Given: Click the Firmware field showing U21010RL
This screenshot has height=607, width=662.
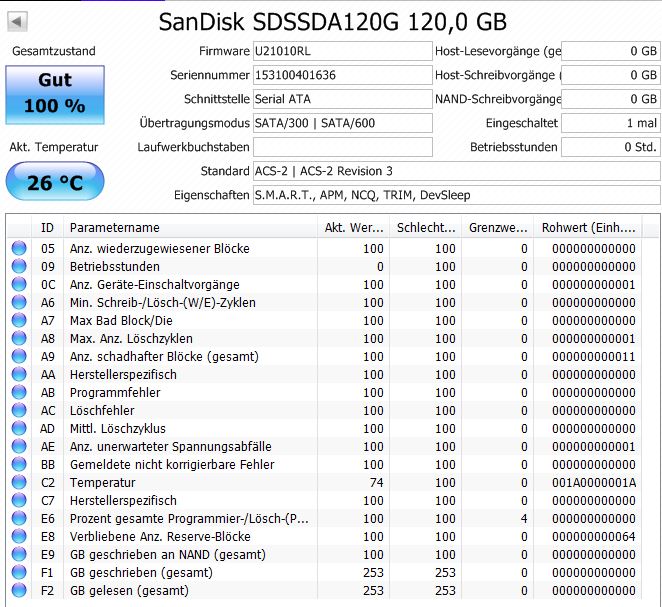Looking at the screenshot, I should pyautogui.click(x=342, y=51).
